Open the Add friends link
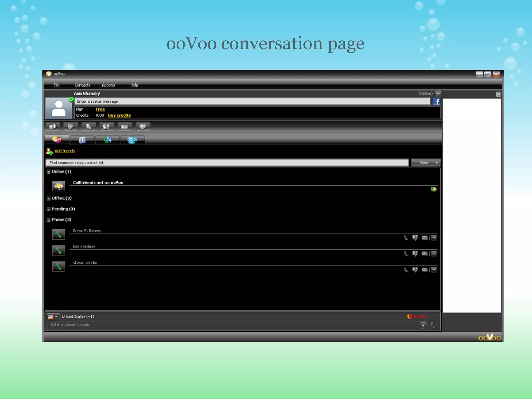532x399 pixels. tap(65, 151)
